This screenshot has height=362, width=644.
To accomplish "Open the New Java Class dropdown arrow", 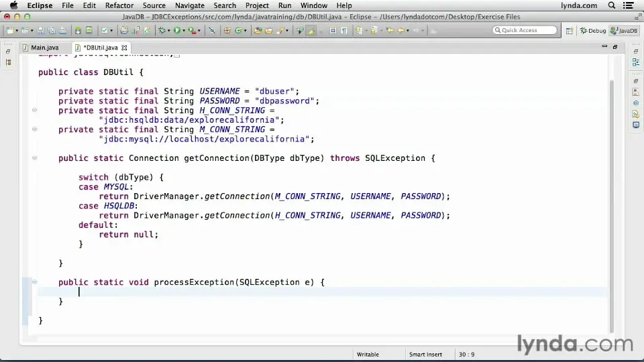I will coord(246,31).
